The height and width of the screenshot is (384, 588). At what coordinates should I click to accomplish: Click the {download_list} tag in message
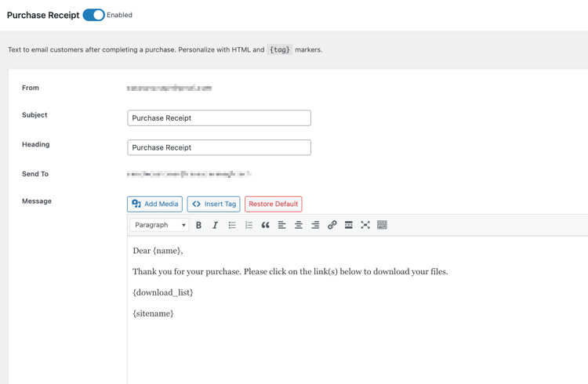[163, 292]
